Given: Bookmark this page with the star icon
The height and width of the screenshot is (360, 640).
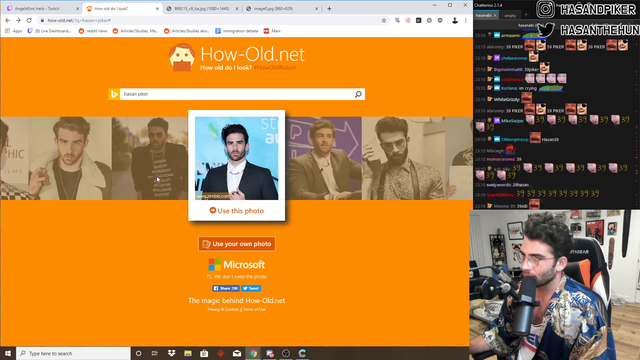Looking at the screenshot, I should coord(384,20).
